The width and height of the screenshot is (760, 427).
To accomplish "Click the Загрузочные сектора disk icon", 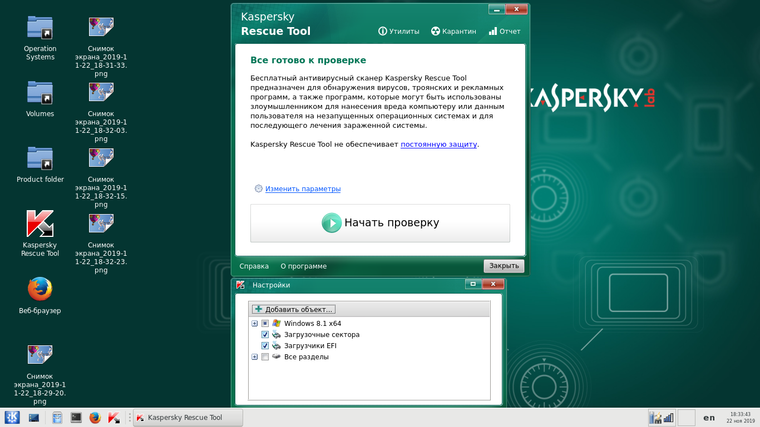I will click(276, 334).
